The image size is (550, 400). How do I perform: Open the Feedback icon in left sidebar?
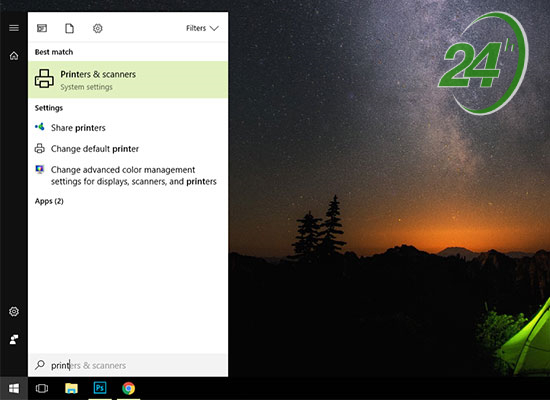pyautogui.click(x=14, y=339)
